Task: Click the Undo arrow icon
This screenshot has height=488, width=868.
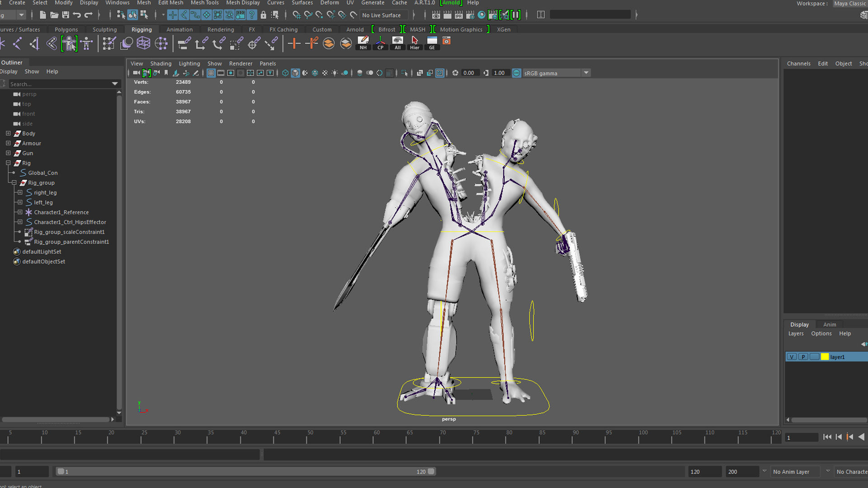Action: coord(77,15)
